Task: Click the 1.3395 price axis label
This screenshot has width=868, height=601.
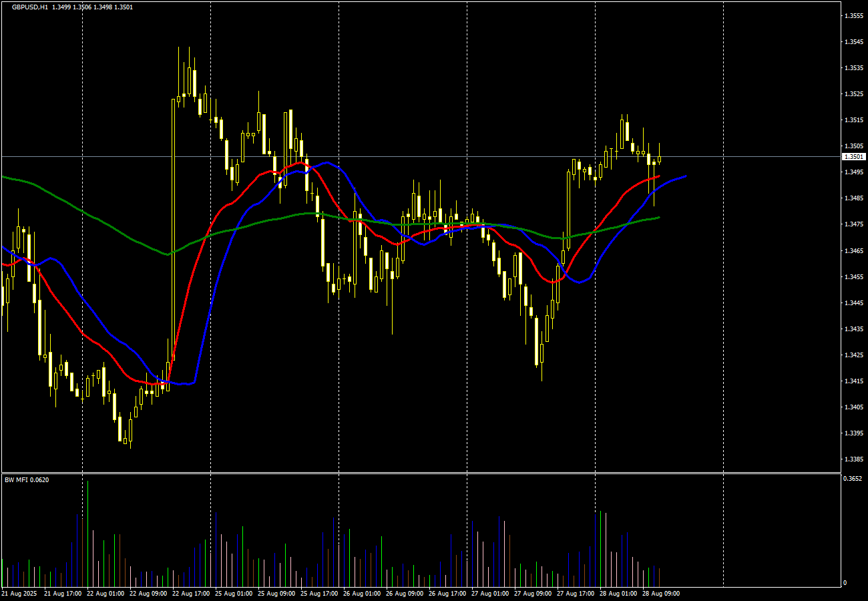Action: click(x=854, y=433)
